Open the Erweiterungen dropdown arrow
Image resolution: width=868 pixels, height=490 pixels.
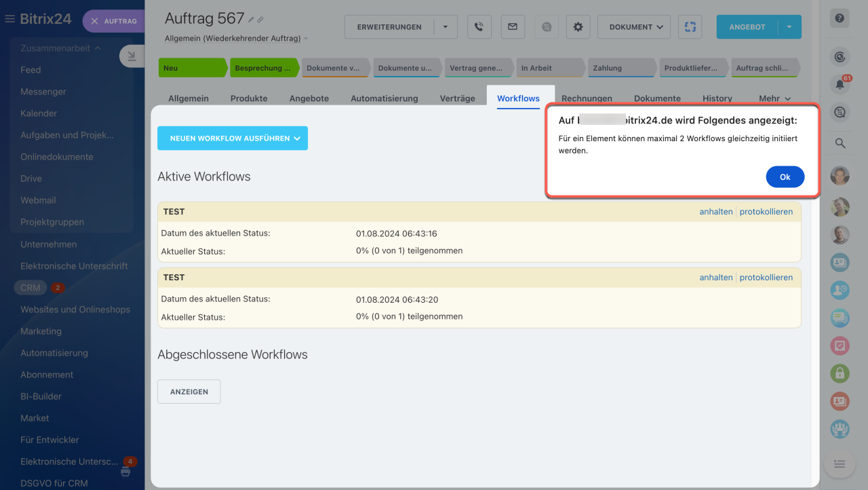tap(446, 27)
